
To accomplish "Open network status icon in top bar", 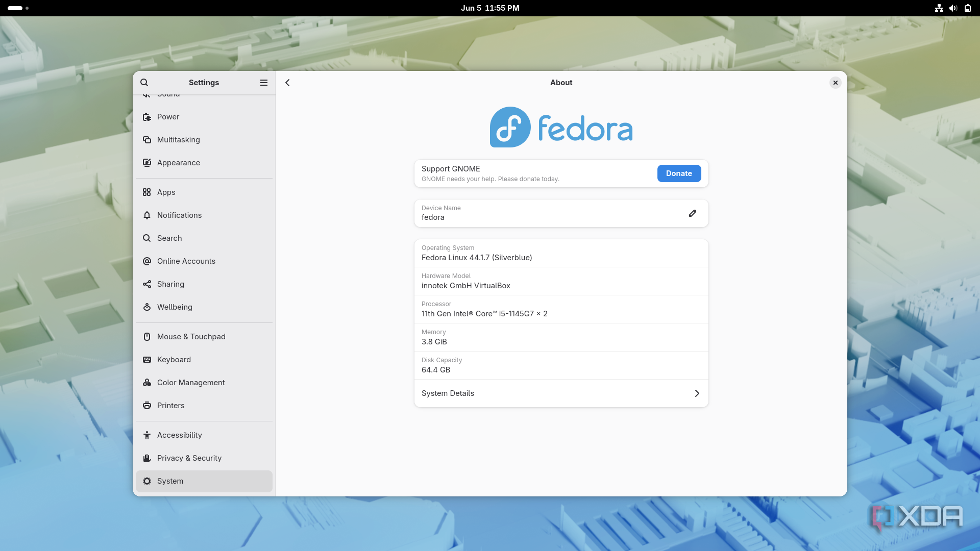I will (x=939, y=8).
